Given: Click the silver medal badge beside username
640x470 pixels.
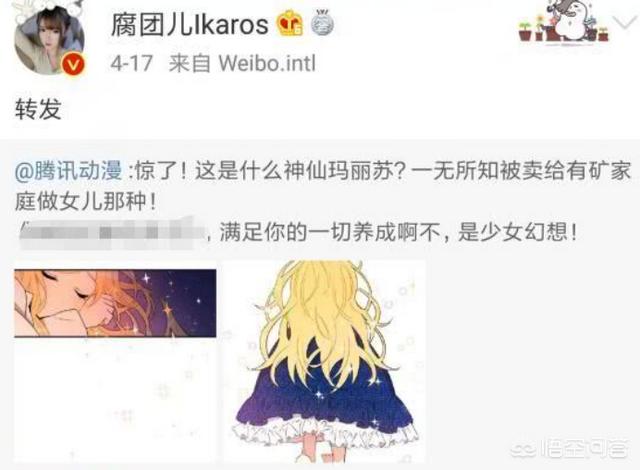Looking at the screenshot, I should [x=322, y=23].
